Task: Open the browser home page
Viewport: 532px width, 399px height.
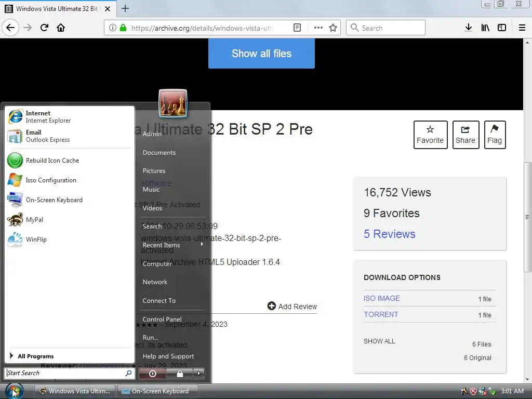Action: (61, 28)
